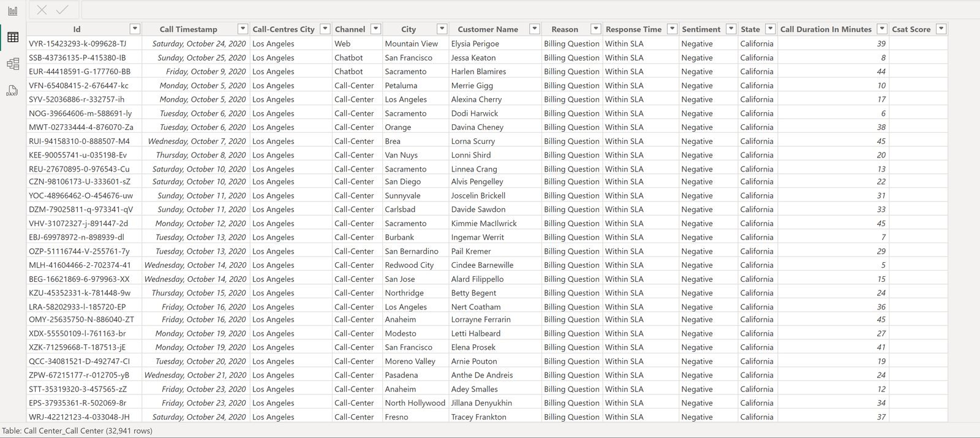
Task: Select the Web channel cell
Action: coord(342,43)
